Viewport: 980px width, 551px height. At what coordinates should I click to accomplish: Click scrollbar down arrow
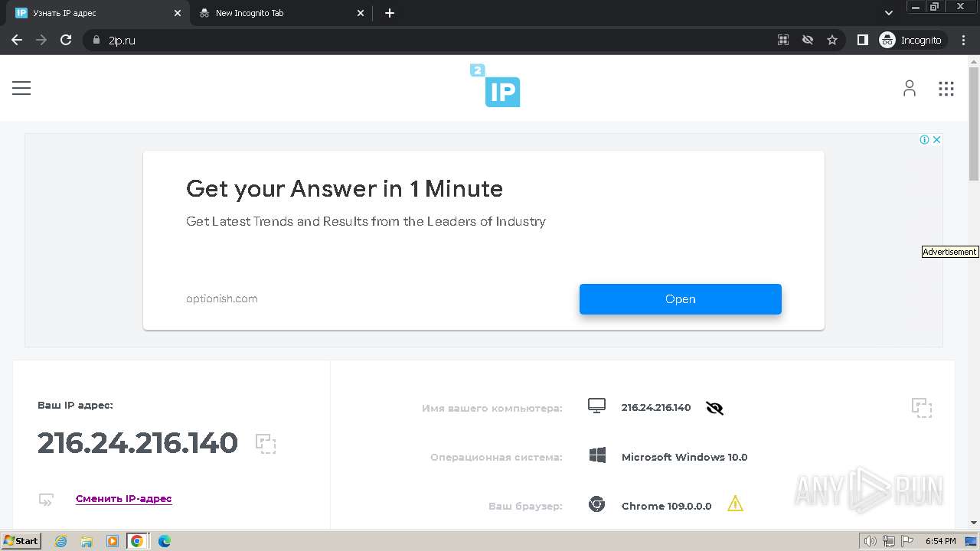click(x=974, y=523)
